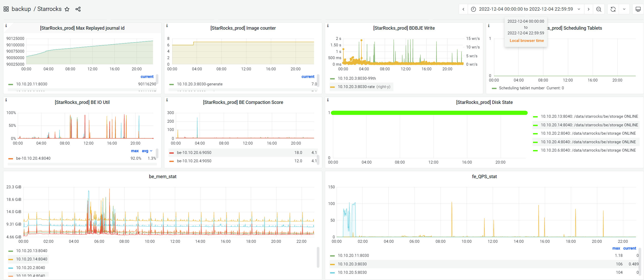
Task: Toggle be-10.10.20.4:8040 IO Util series
Action: tap(33, 158)
